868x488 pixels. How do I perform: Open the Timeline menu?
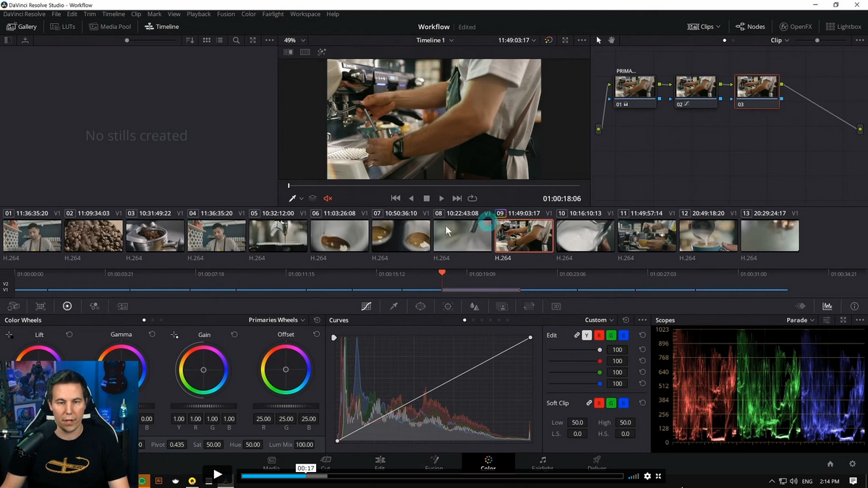114,14
